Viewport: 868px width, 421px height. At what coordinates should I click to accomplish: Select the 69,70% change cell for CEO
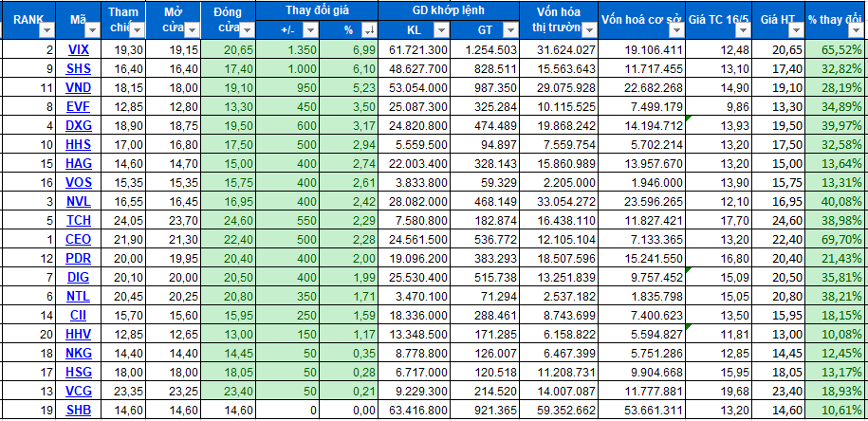(x=837, y=239)
